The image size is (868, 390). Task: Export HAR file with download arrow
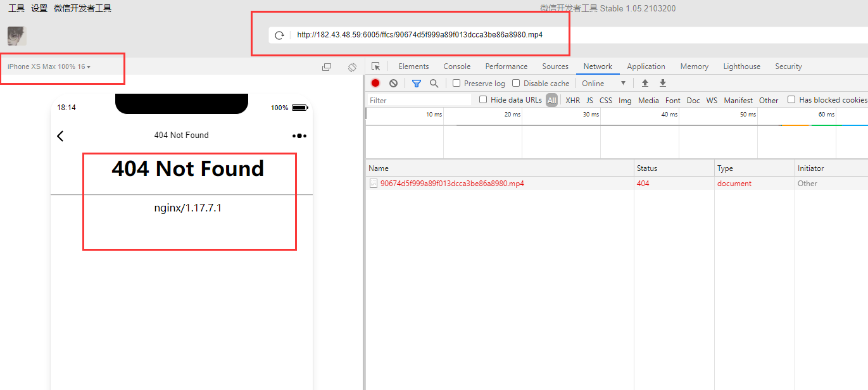pos(663,83)
